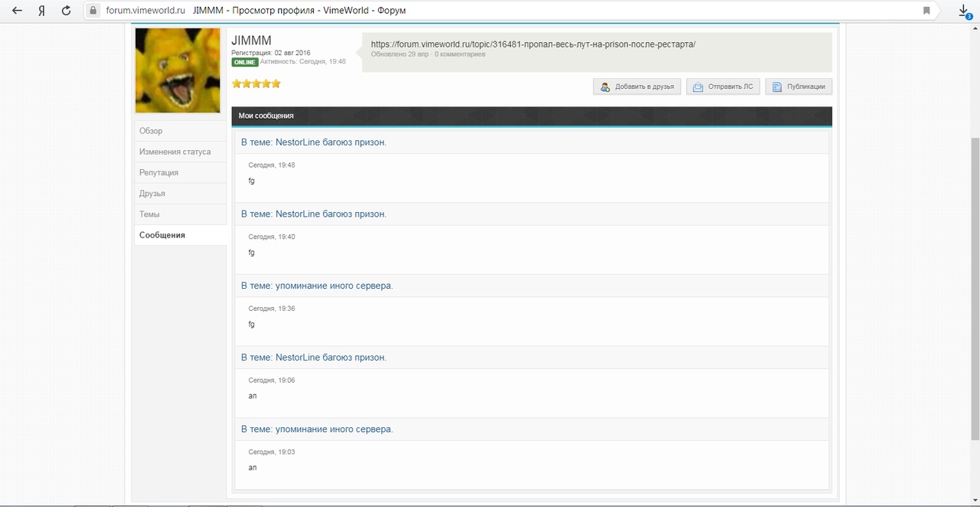Click the lock icon in the address bar

[93, 11]
